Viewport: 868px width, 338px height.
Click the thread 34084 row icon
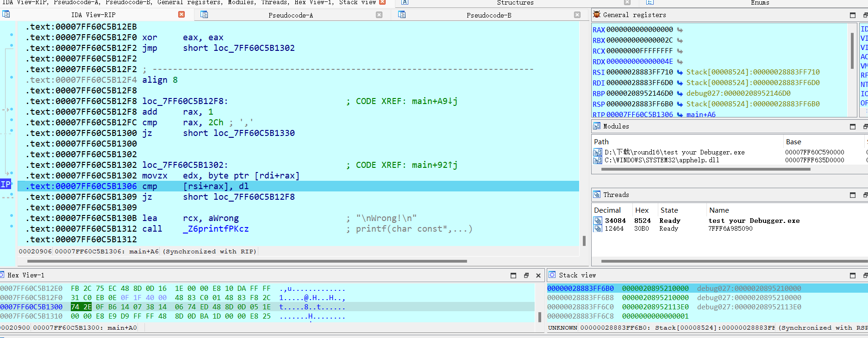pos(598,221)
